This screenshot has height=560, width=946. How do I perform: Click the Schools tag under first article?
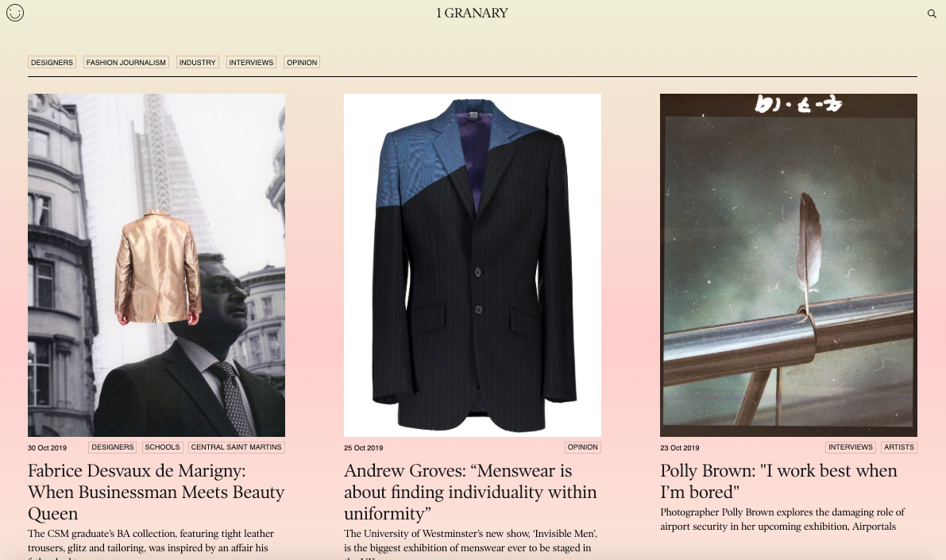click(162, 447)
